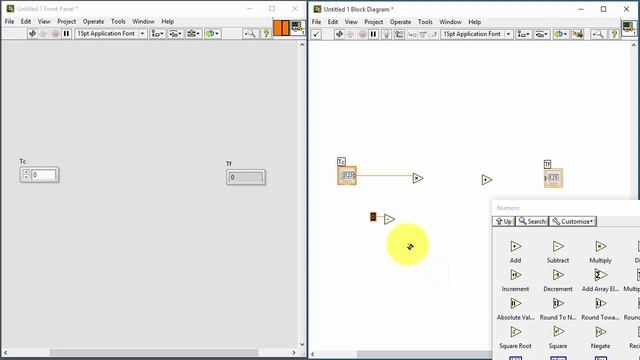The image size is (640, 360).
Task: Click the check mark button in Block Diagram
Action: 316,34
